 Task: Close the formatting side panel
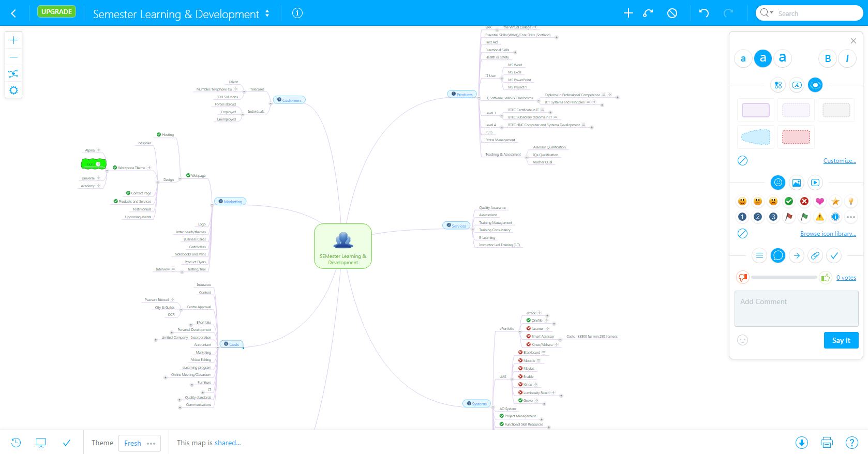pos(854,41)
